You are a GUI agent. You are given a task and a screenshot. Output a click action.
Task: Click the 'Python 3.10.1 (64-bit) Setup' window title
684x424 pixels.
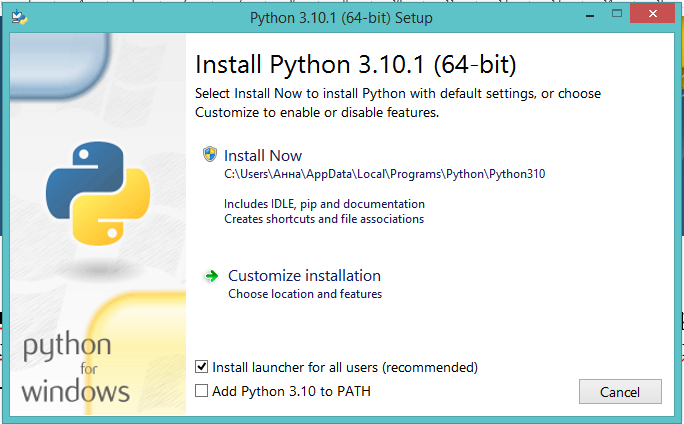342,17
